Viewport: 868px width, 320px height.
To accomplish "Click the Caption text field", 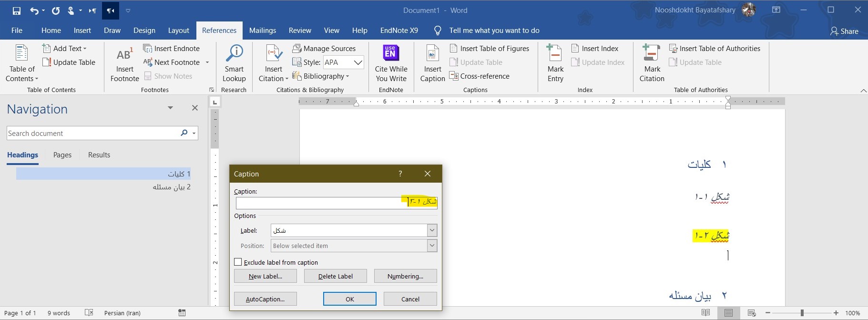I will [x=337, y=203].
